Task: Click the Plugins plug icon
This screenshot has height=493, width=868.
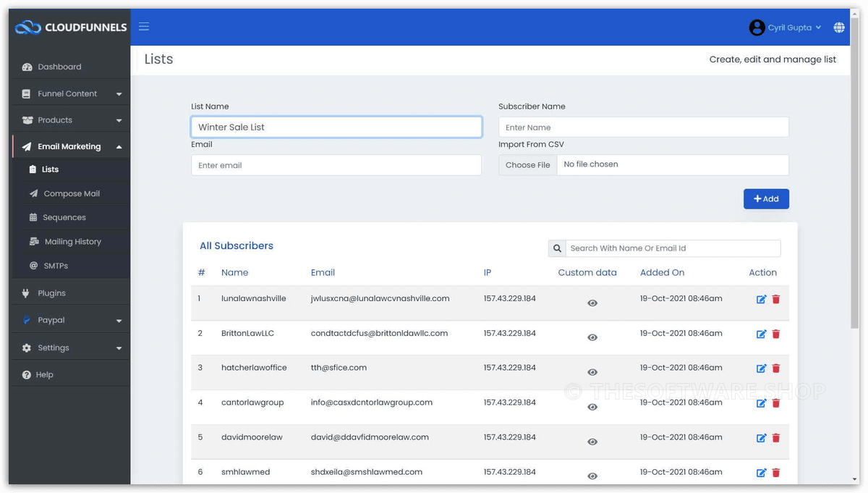Action: pos(25,293)
